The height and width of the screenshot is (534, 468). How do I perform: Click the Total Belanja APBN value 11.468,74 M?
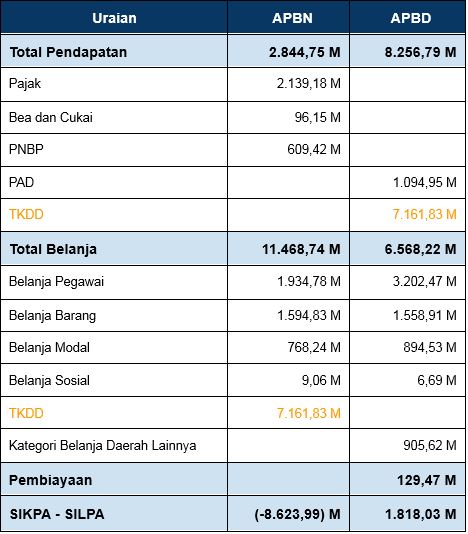point(301,249)
